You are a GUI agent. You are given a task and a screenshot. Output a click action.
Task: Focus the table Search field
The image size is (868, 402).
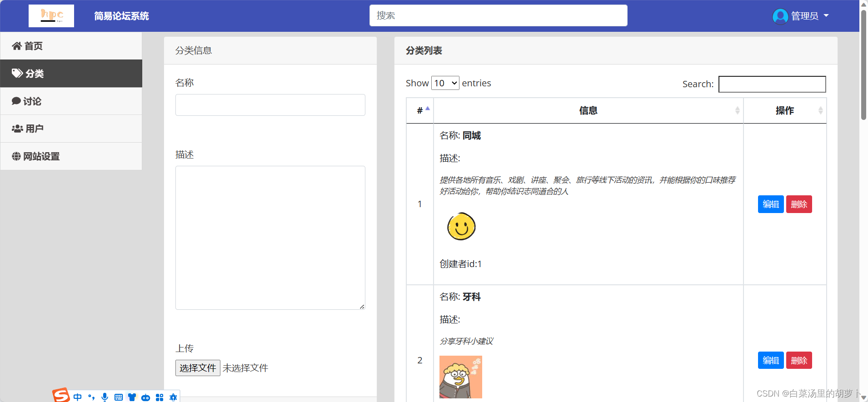pos(772,84)
